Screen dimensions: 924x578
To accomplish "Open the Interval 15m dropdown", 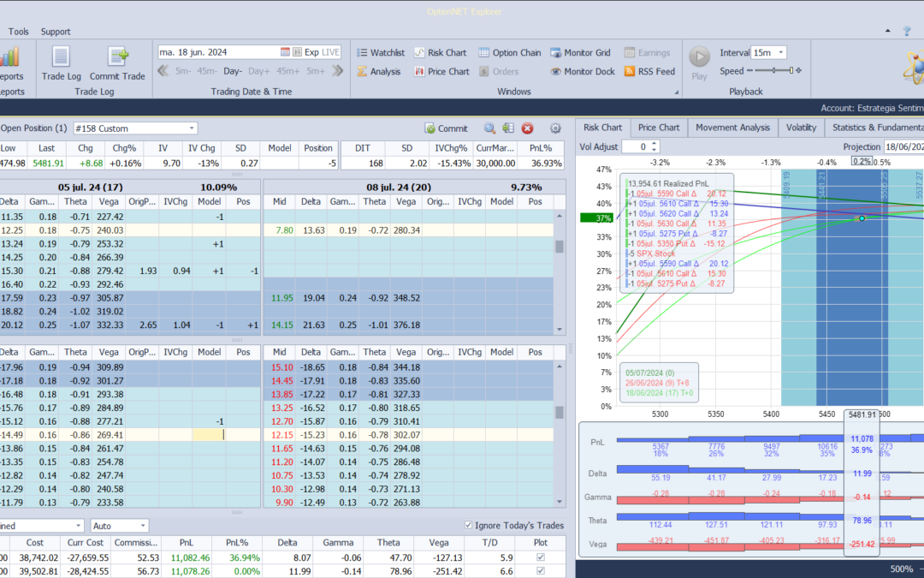I will tap(779, 52).
